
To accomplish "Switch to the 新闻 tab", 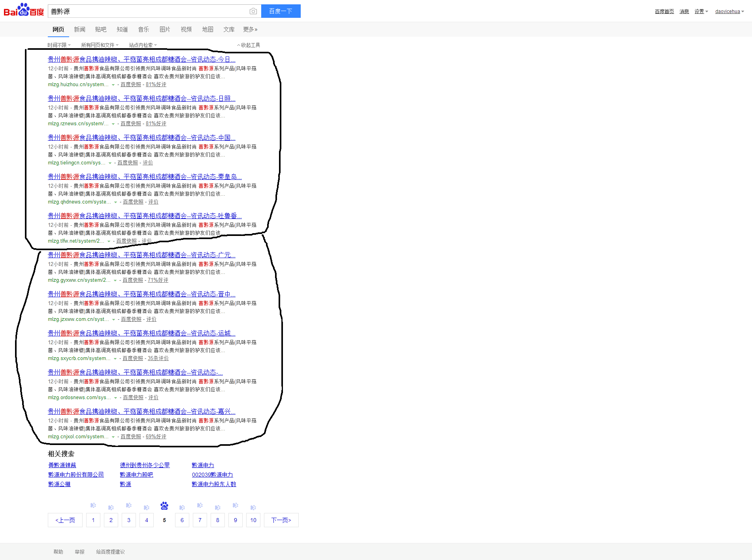I will coord(79,29).
